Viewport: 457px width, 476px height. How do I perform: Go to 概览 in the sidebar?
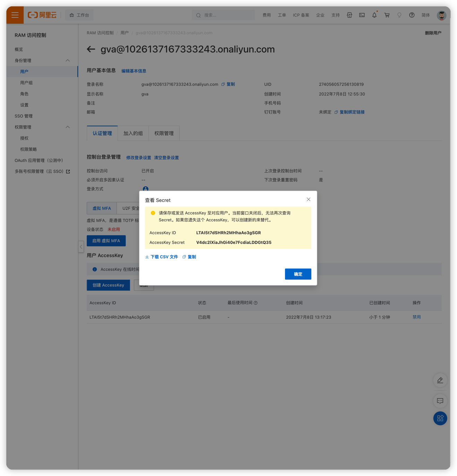point(19,49)
